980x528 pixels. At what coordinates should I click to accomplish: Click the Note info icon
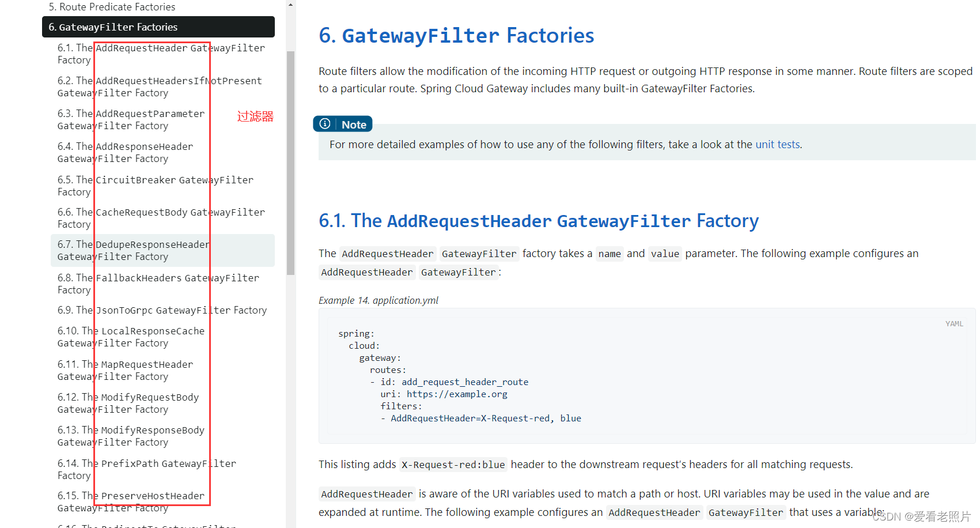325,124
